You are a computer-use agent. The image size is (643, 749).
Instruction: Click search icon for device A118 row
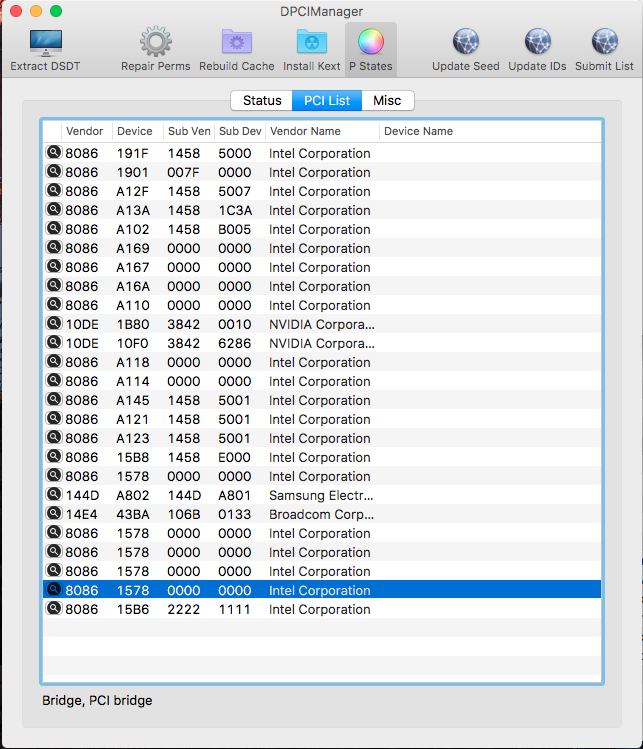(54, 362)
